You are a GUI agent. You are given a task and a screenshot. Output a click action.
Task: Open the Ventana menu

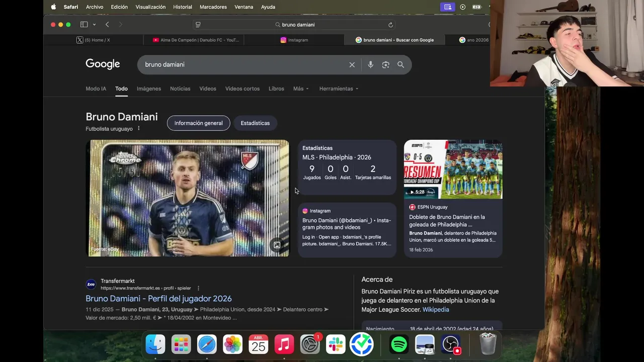pyautogui.click(x=244, y=7)
